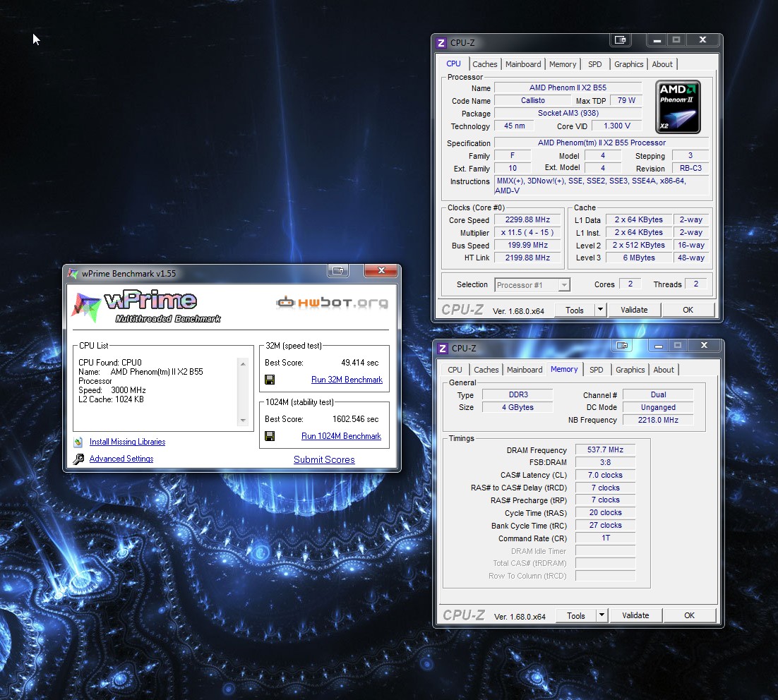
Task: Click Validate in bottom CPU-Z window
Action: click(x=635, y=615)
